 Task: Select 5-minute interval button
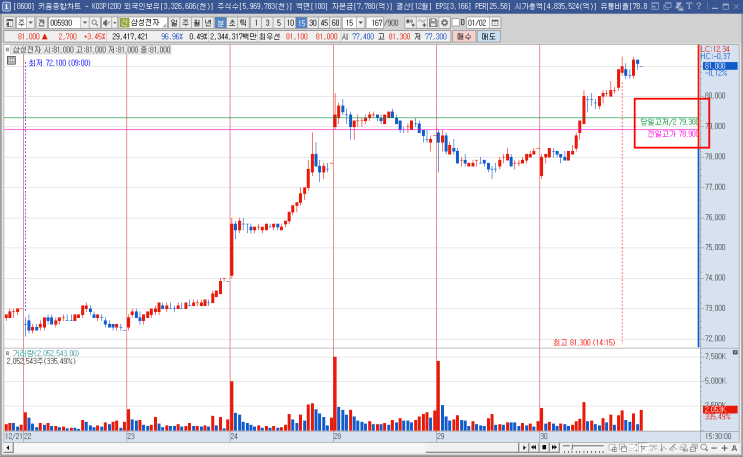coord(279,23)
